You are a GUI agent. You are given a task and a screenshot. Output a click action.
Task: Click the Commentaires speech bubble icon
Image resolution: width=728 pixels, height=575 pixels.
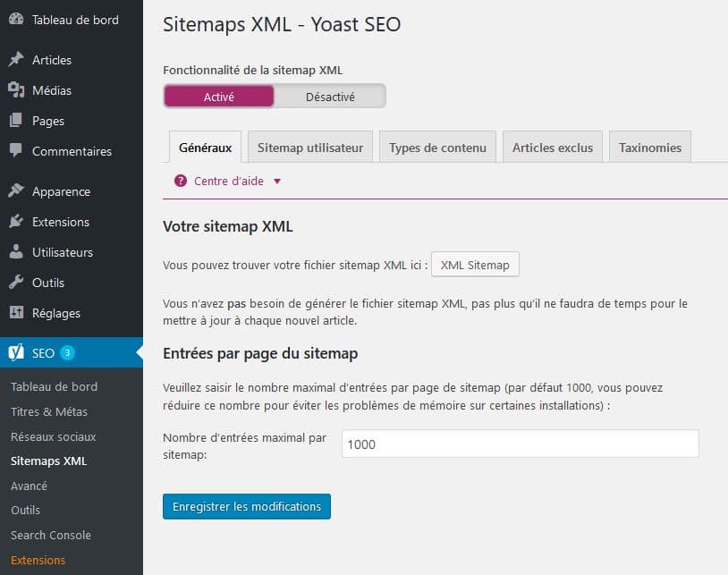(x=16, y=150)
